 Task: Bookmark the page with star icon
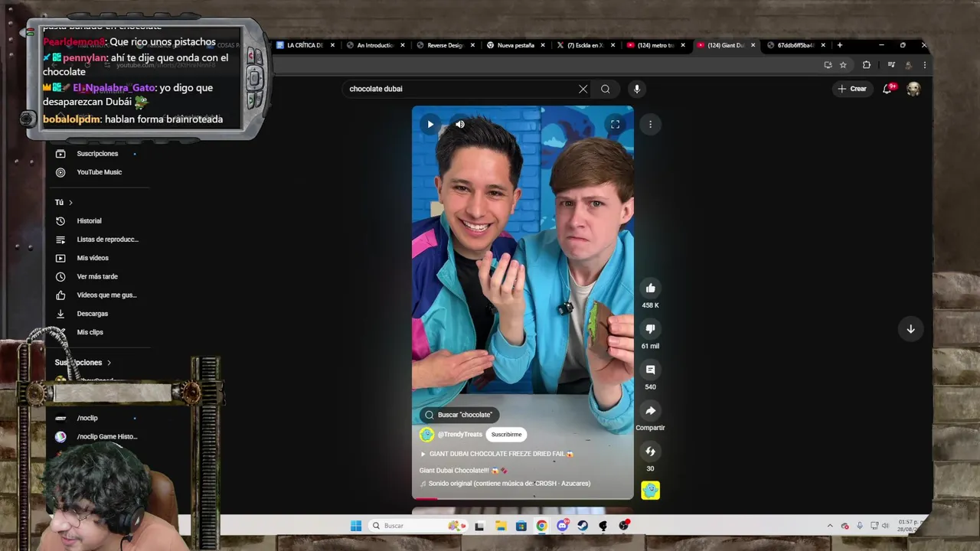point(843,65)
